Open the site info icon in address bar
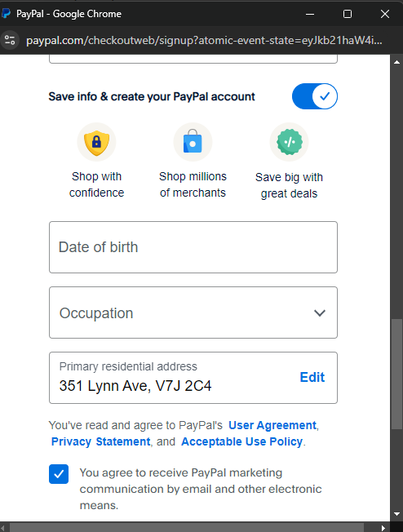403x532 pixels. click(x=10, y=40)
